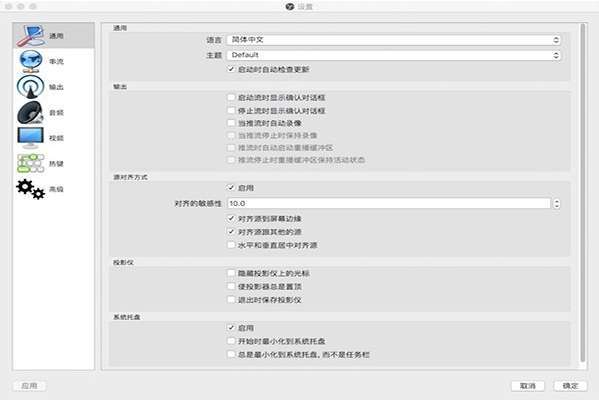Enable 隐藏投影仪上的光标 checkbox
Viewport: 599px width, 400px height.
tap(231, 273)
